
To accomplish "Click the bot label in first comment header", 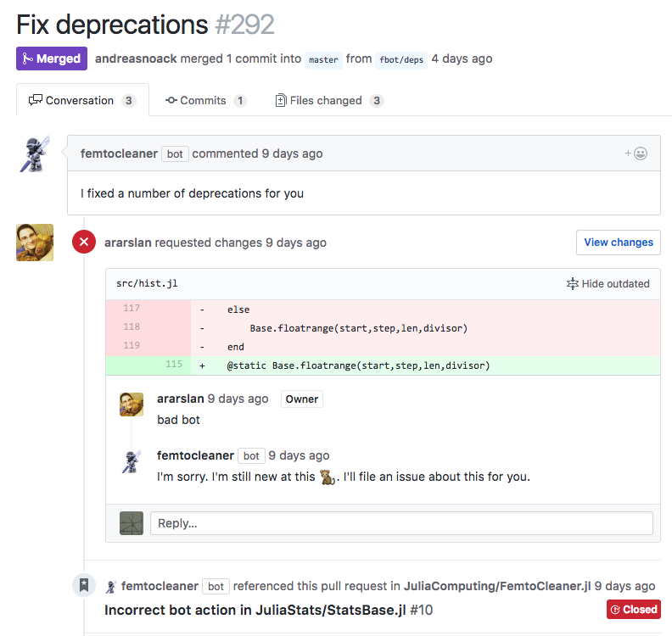I will [175, 153].
